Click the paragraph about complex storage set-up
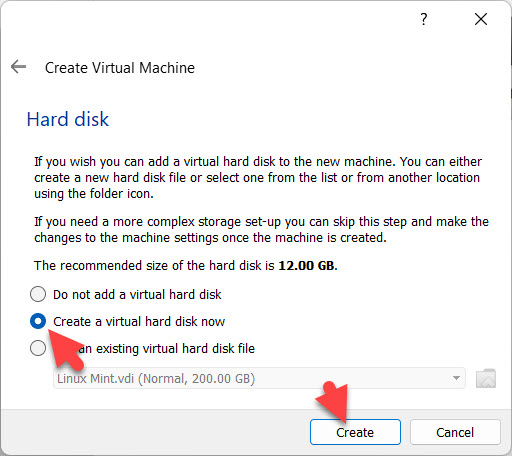This screenshot has width=512, height=456. pyautogui.click(x=261, y=230)
